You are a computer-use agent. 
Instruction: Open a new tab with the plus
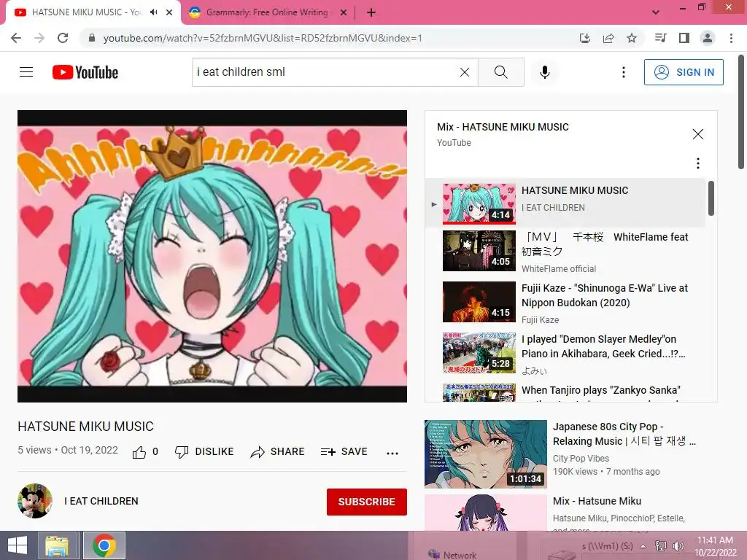pyautogui.click(x=371, y=13)
